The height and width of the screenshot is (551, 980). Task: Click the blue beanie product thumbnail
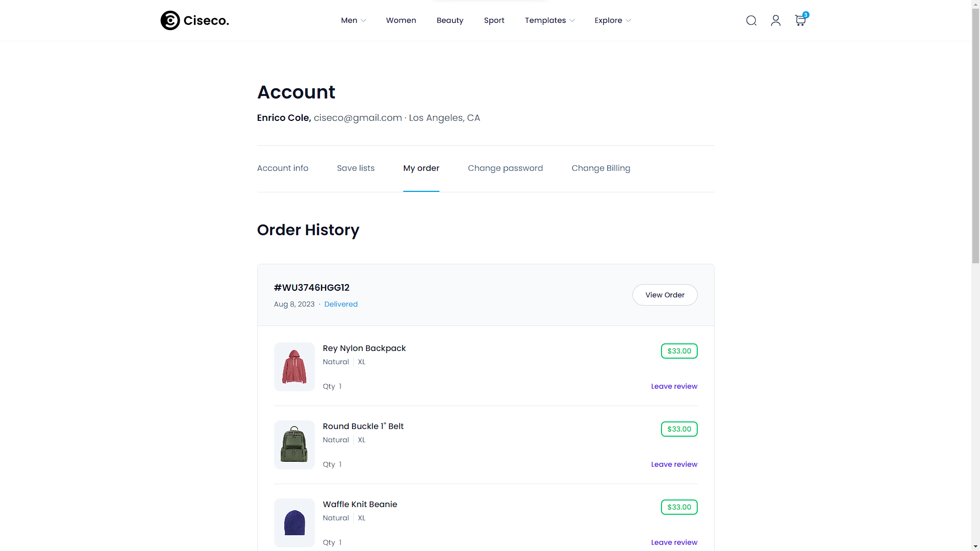(295, 523)
